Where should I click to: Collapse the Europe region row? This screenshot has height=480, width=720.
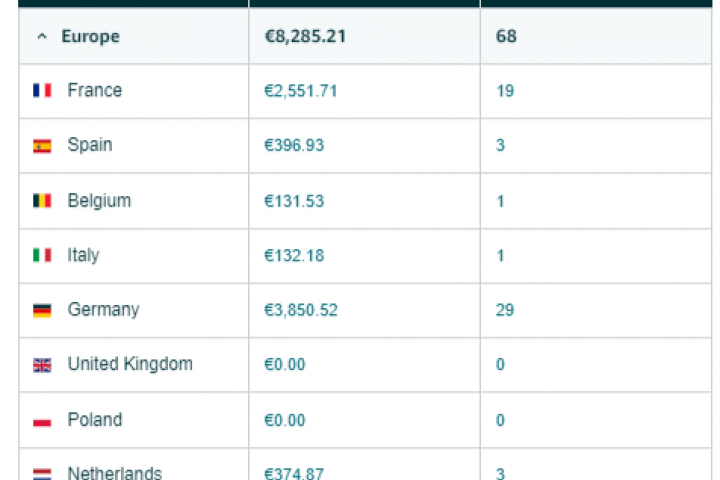[42, 37]
